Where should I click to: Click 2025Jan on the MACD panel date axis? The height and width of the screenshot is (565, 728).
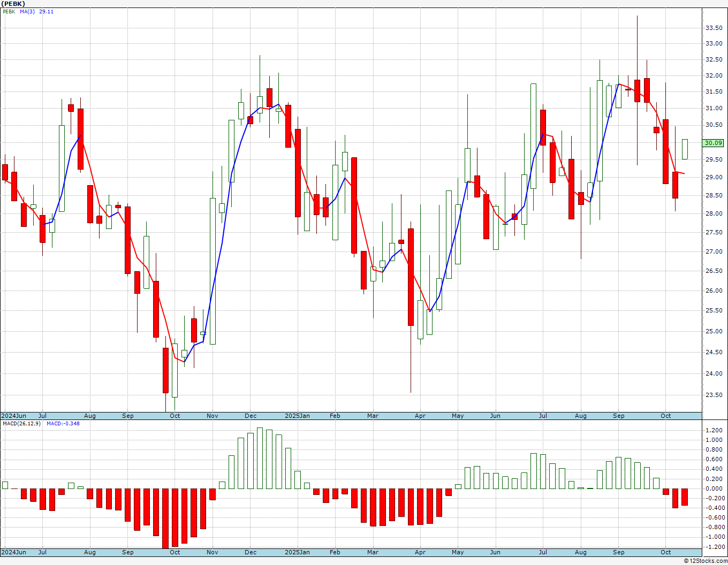pyautogui.click(x=297, y=552)
